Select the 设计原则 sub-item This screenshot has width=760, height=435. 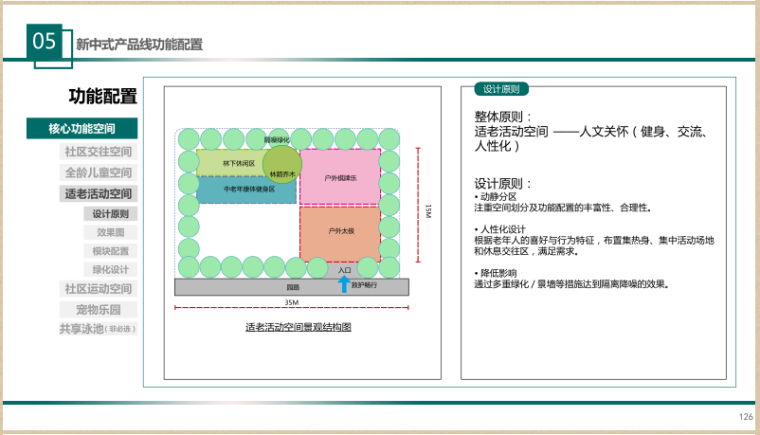click(x=110, y=214)
